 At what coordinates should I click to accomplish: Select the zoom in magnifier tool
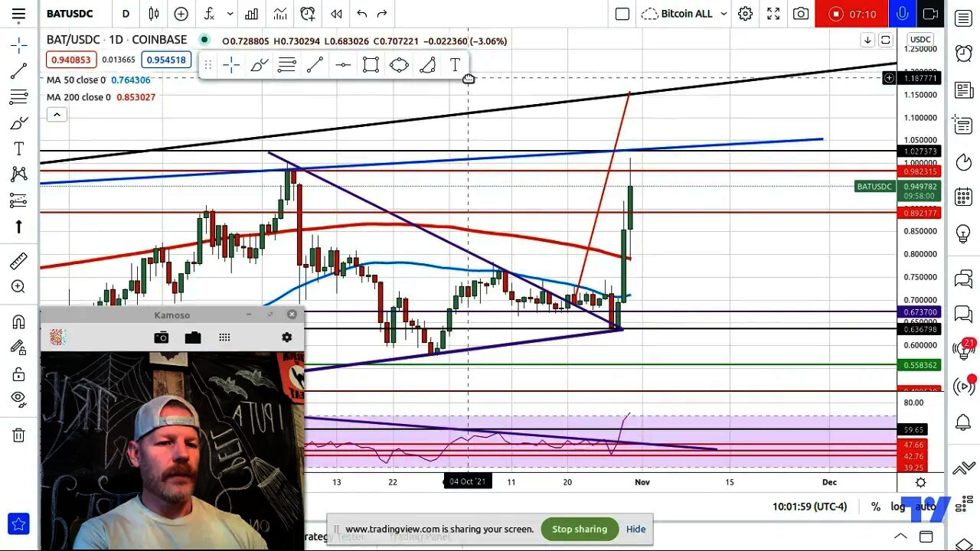pos(19,287)
